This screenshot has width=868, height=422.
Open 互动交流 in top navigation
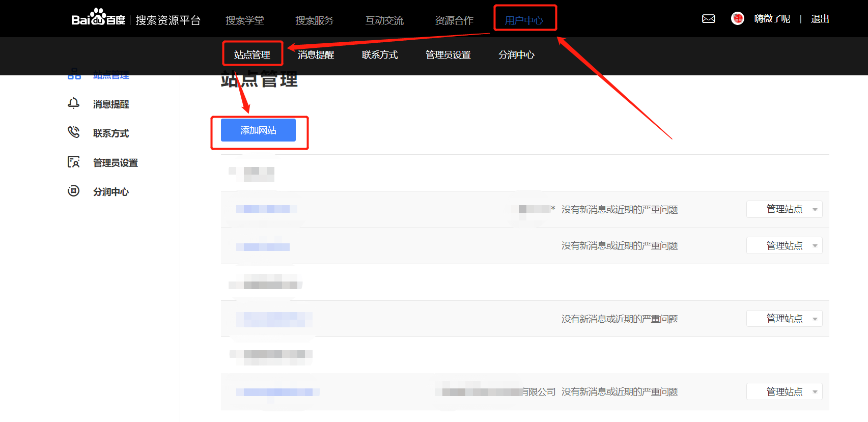[x=384, y=20]
